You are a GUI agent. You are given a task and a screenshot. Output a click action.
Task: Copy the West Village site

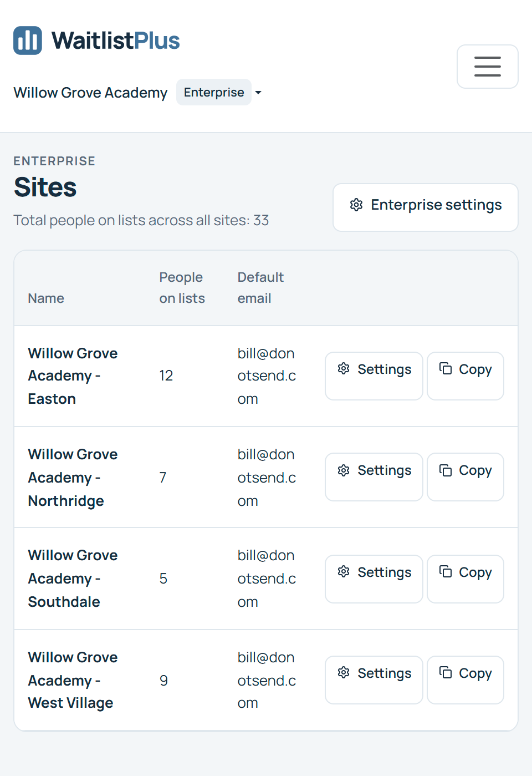coord(465,680)
